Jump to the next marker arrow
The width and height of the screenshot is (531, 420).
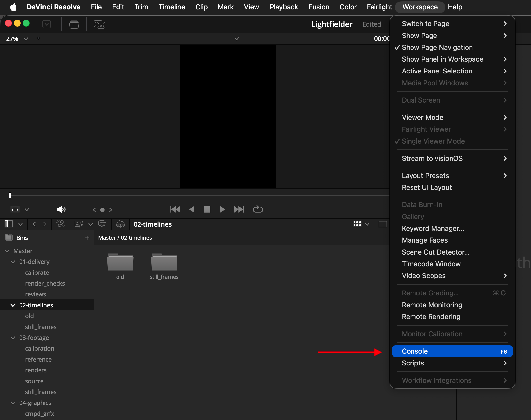coord(111,210)
